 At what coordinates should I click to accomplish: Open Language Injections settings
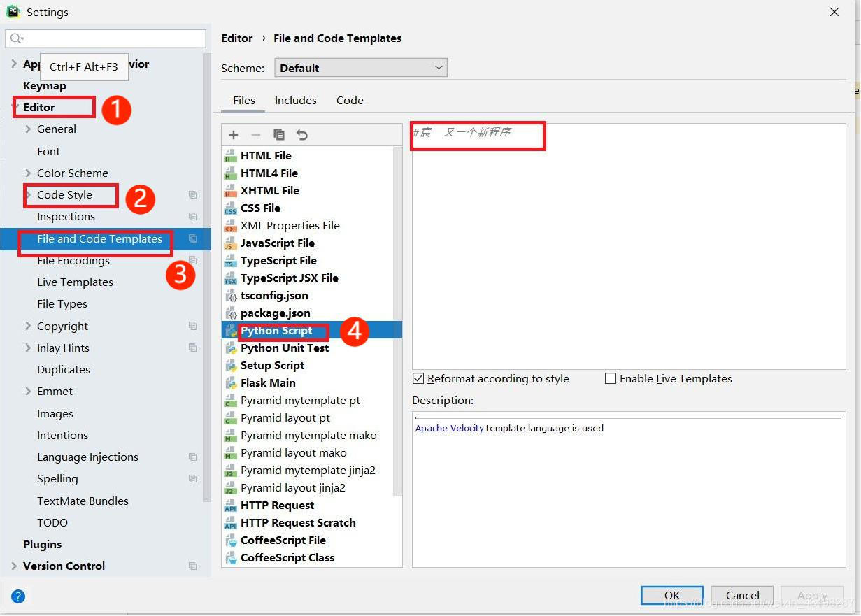coord(87,457)
